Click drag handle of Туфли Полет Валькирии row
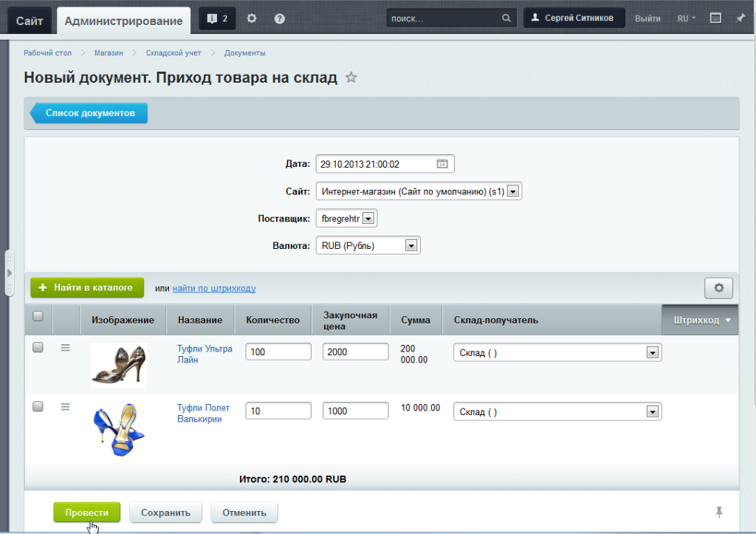Screen dimensions: 756x534 point(66,407)
